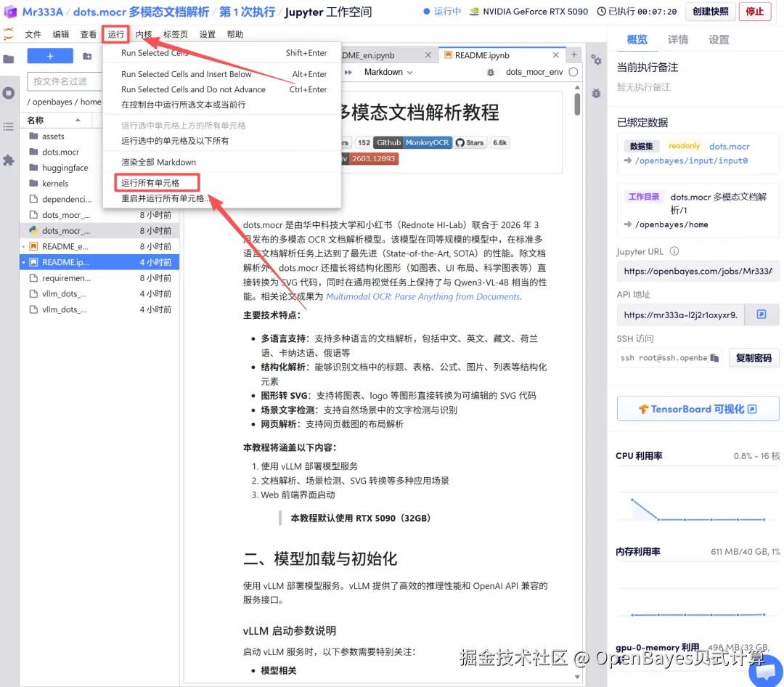Screen dimensions: 784x687
Task: Click the notebook vertical scrollbar thumb
Action: (x=577, y=105)
